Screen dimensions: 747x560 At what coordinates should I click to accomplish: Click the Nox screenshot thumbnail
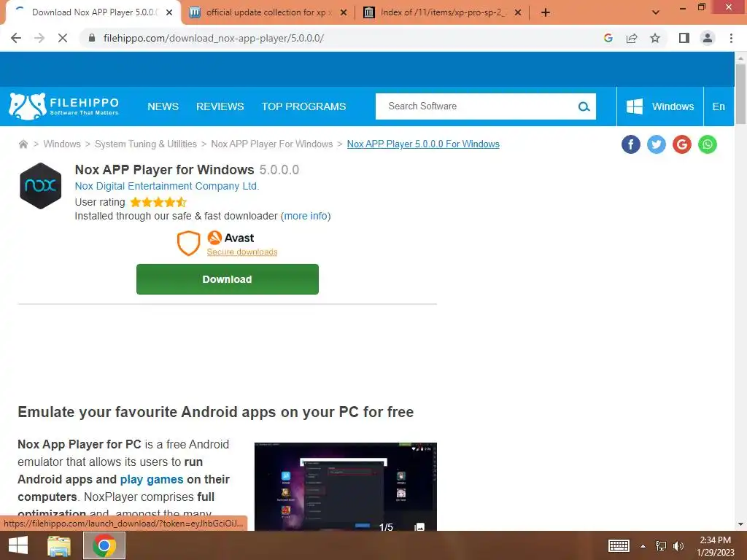click(345, 486)
